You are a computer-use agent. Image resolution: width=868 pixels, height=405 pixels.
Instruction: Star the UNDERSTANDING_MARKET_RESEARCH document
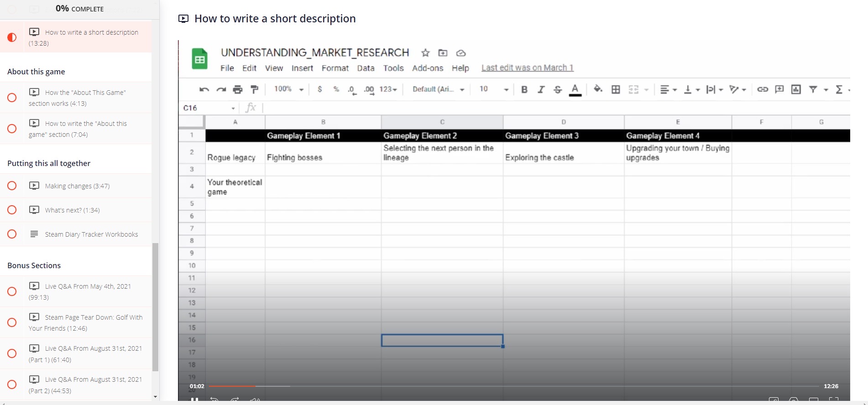pos(425,53)
